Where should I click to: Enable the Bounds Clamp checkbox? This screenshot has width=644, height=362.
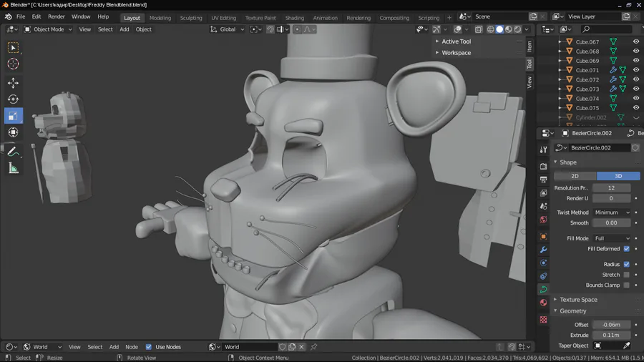626,285
